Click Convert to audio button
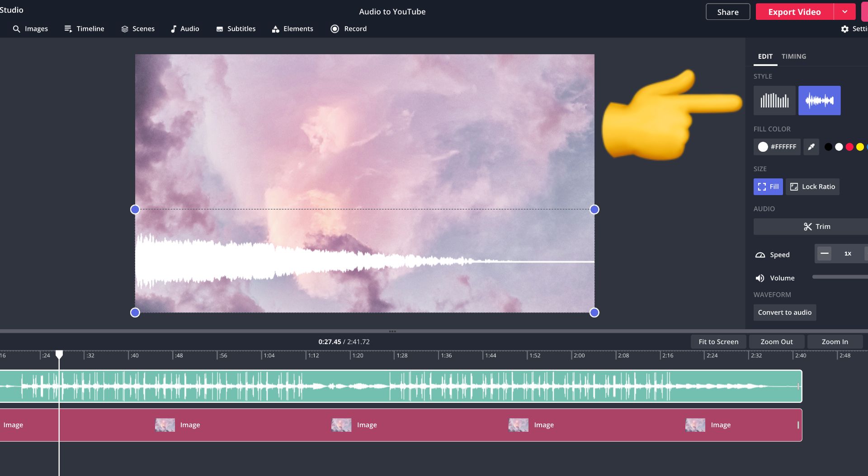868x476 pixels. (784, 313)
